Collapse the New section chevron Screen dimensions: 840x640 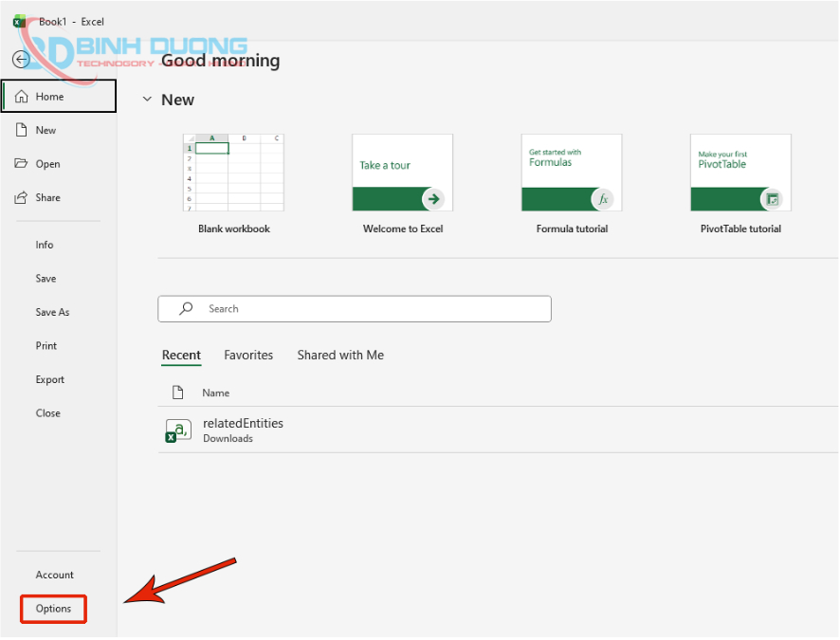point(147,100)
